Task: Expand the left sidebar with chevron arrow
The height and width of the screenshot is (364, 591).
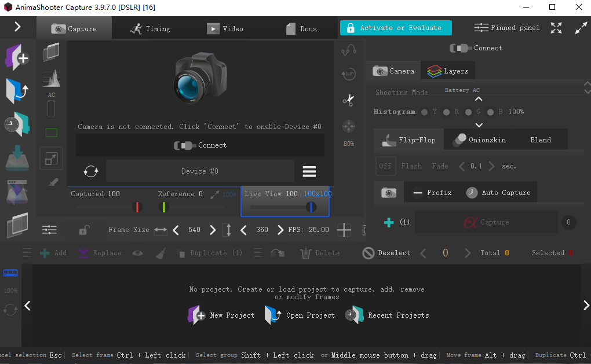Action: (17, 27)
